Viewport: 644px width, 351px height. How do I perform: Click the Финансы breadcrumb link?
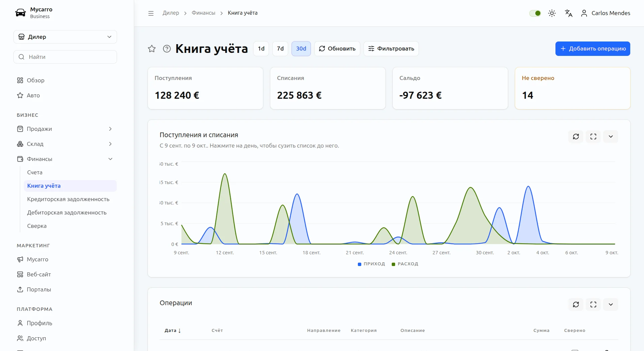click(x=203, y=13)
